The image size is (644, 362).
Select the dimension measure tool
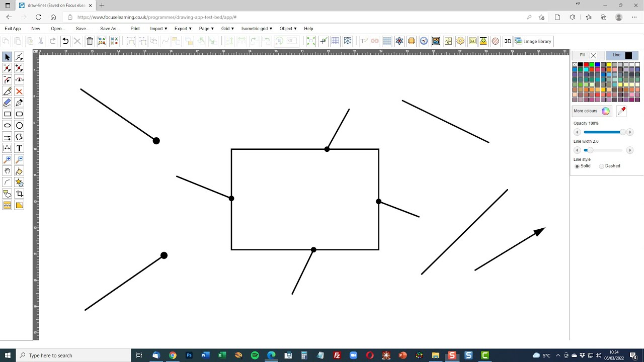(7, 148)
